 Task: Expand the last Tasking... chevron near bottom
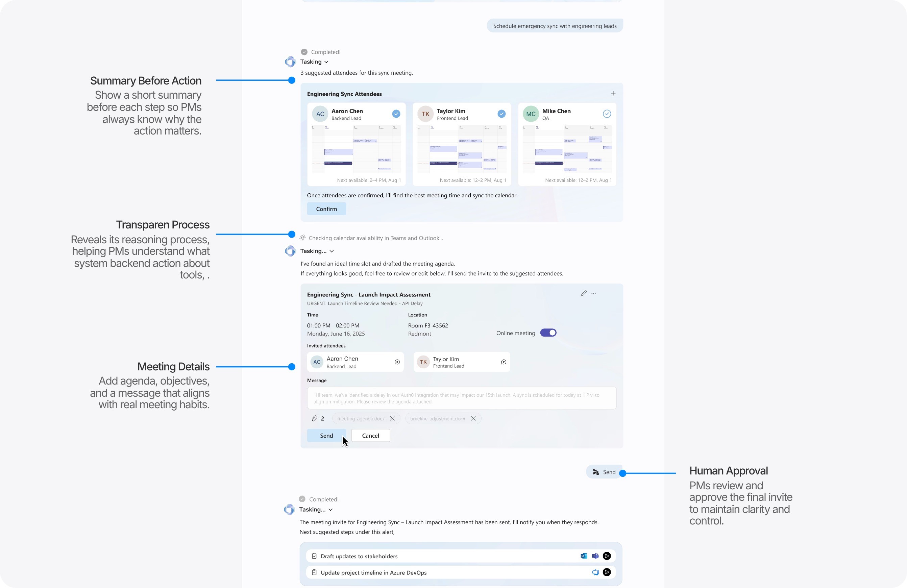pyautogui.click(x=330, y=510)
